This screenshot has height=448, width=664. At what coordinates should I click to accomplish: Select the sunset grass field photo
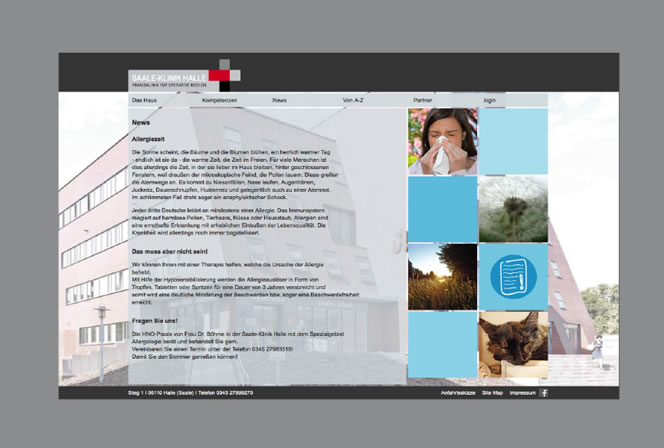coord(443,276)
